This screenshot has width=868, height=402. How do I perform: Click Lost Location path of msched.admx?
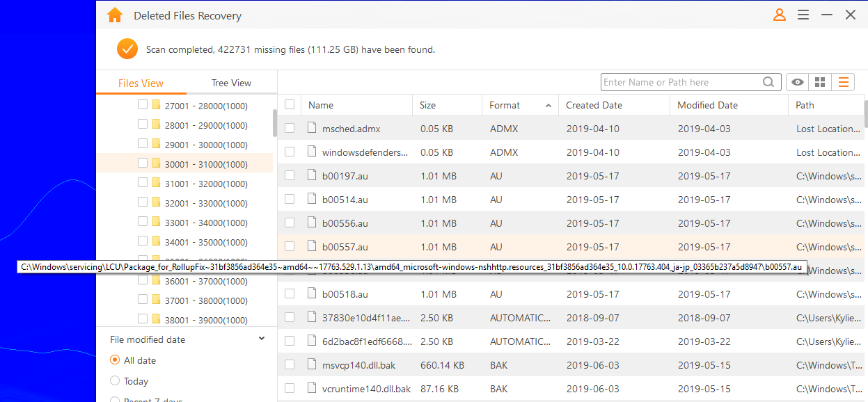(828, 129)
